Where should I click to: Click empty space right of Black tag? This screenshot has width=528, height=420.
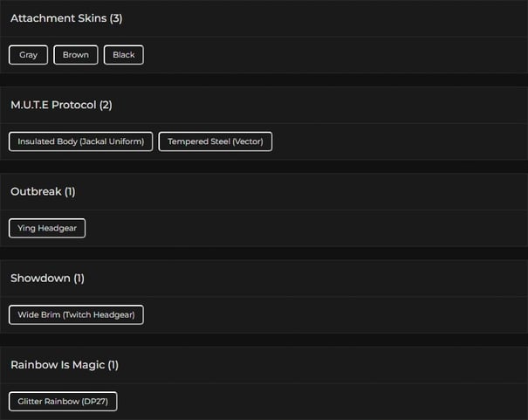coord(332,55)
